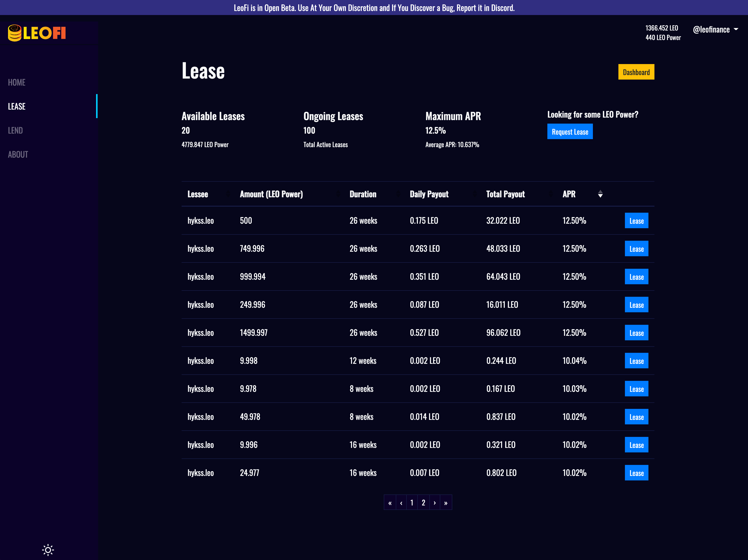Click the 0.007 LEO daily payout
The image size is (748, 560).
click(424, 473)
